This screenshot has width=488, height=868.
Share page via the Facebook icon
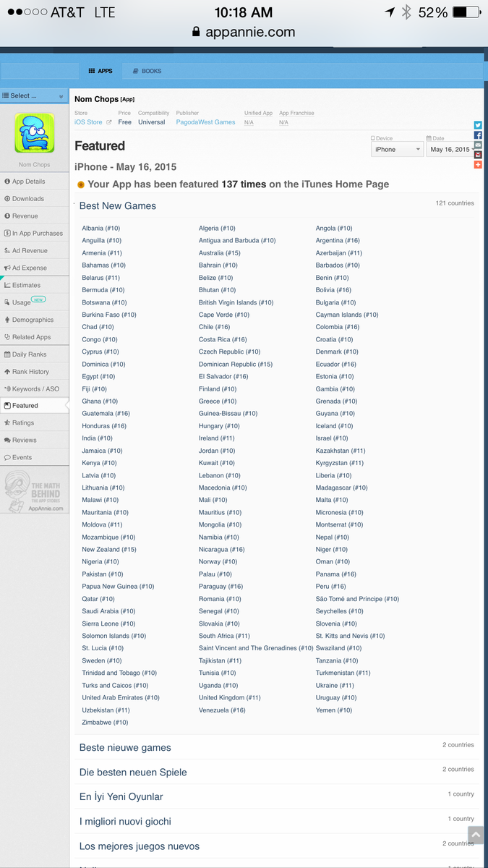(x=478, y=135)
